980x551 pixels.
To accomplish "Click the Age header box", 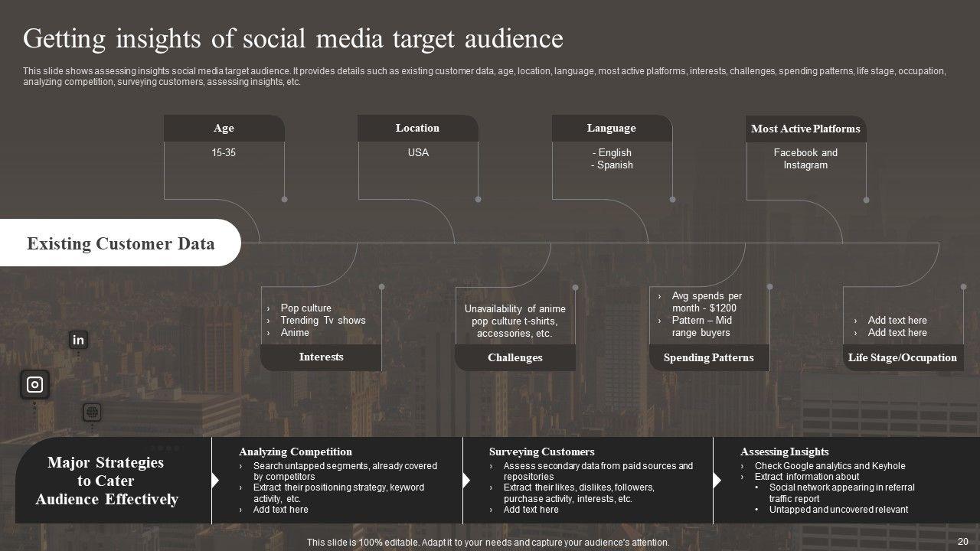I will 224,129.
